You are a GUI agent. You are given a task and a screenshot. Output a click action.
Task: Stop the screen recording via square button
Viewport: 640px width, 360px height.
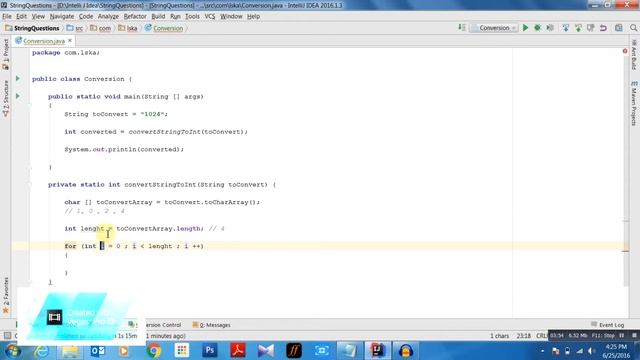tap(634, 335)
